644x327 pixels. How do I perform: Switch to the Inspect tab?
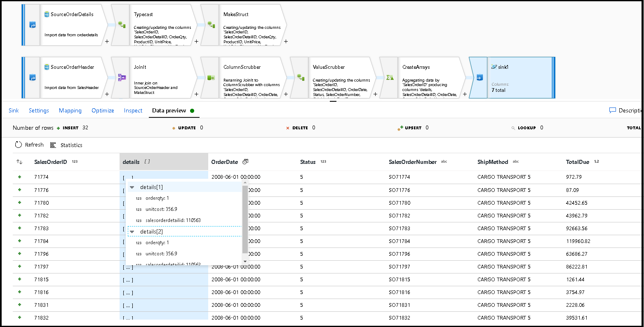133,110
